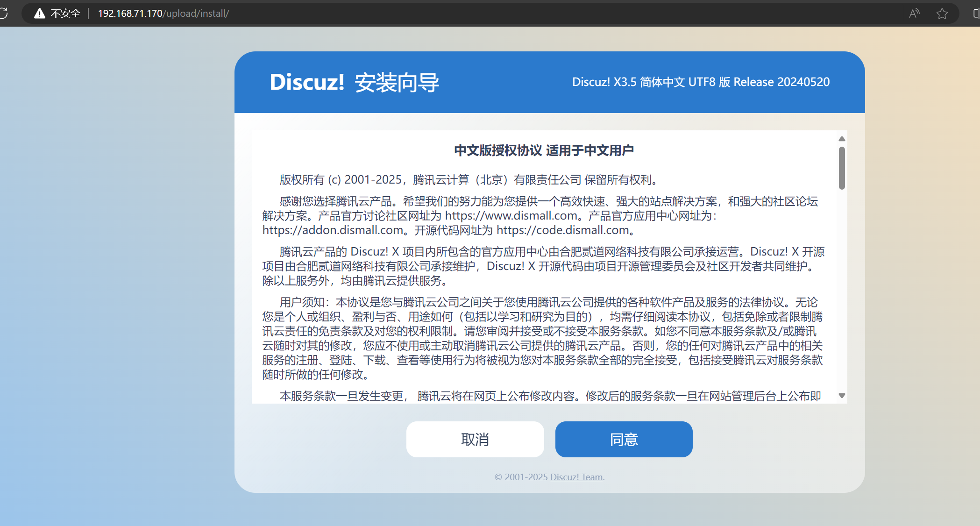Image resolution: width=980 pixels, height=526 pixels.
Task: Click the paragraph starting 本服务条款一旦发生变更
Action: tap(550, 396)
